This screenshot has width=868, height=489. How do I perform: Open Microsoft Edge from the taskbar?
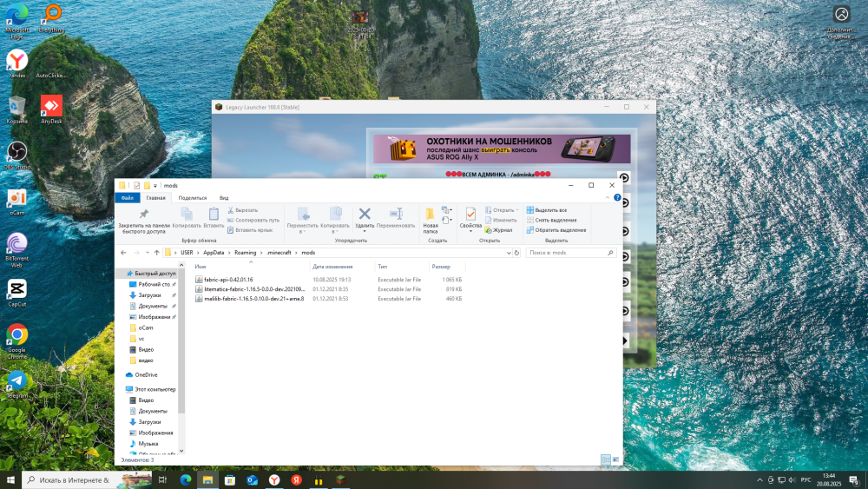[186, 480]
